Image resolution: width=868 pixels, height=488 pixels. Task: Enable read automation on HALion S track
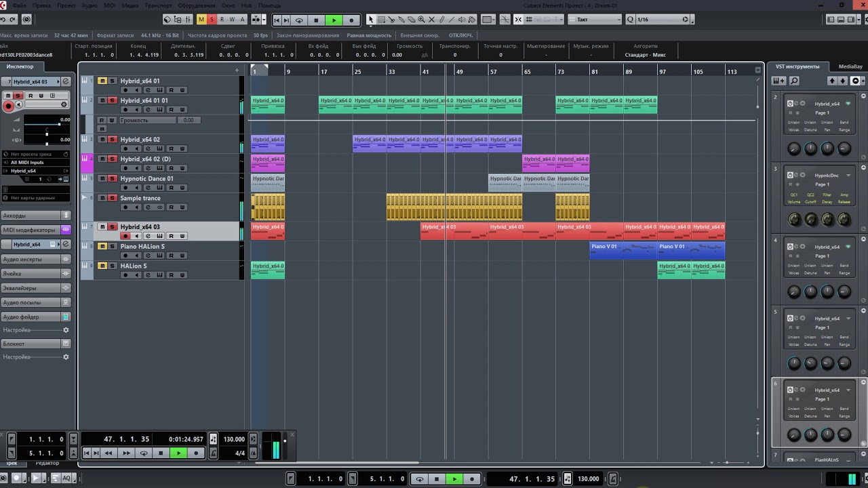171,275
